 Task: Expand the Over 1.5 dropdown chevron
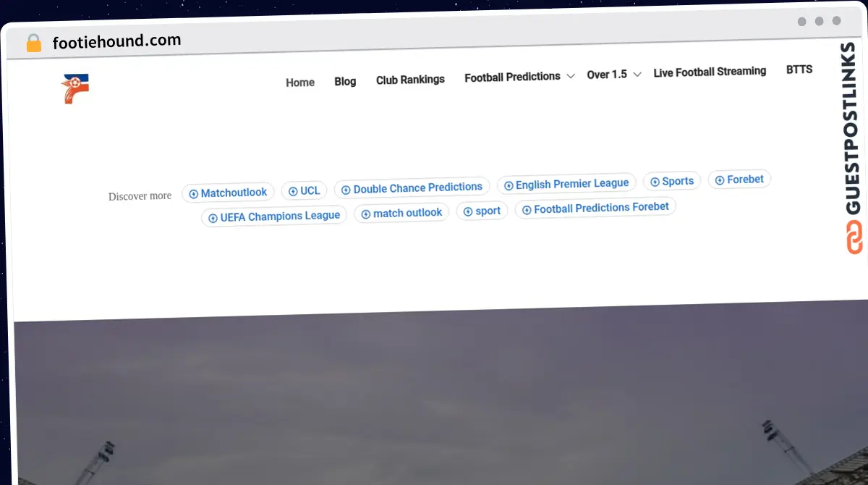coord(637,74)
